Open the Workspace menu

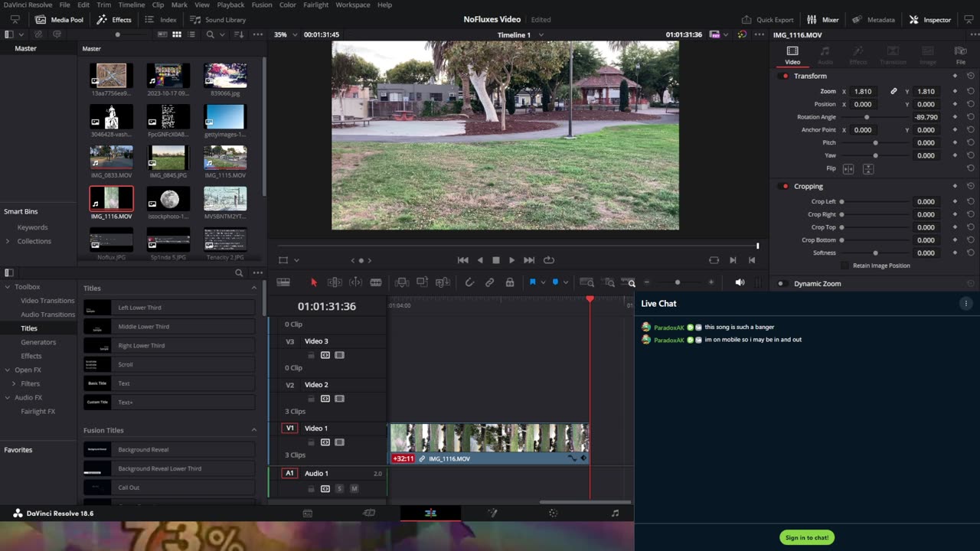353,5
